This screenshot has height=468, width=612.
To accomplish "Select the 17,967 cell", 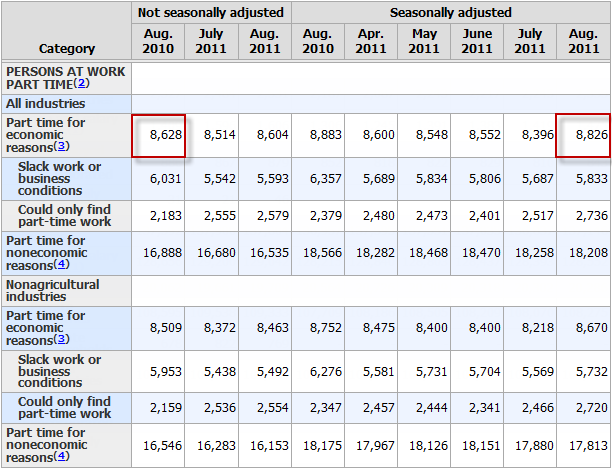I will point(371,445).
